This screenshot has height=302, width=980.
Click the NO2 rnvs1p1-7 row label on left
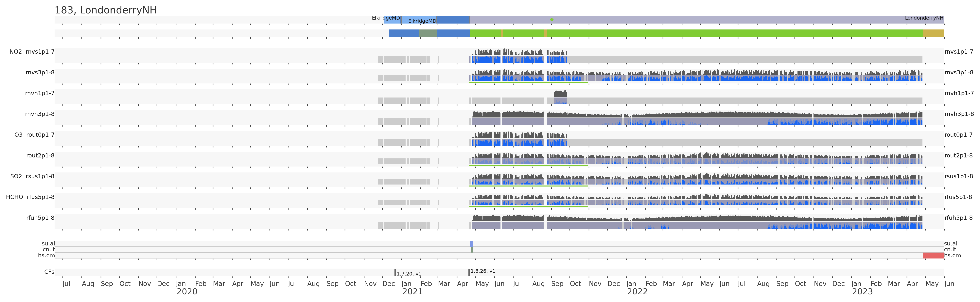click(32, 52)
